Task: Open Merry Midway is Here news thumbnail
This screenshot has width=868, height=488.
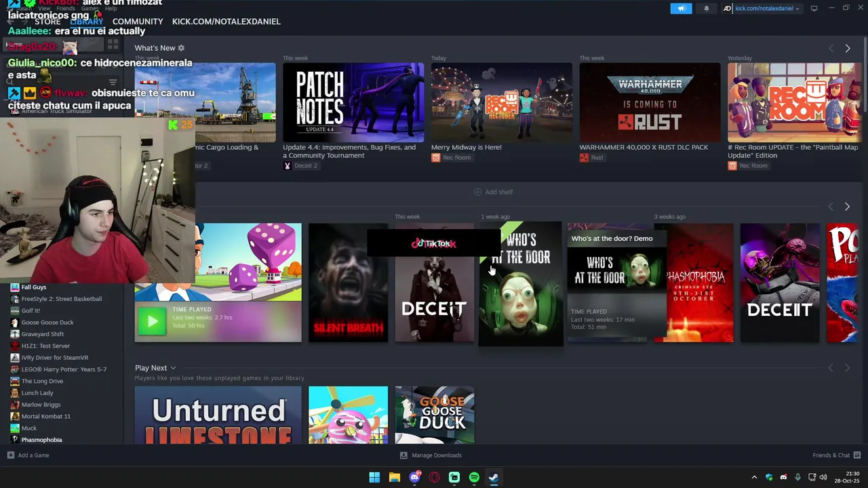Action: click(501, 103)
